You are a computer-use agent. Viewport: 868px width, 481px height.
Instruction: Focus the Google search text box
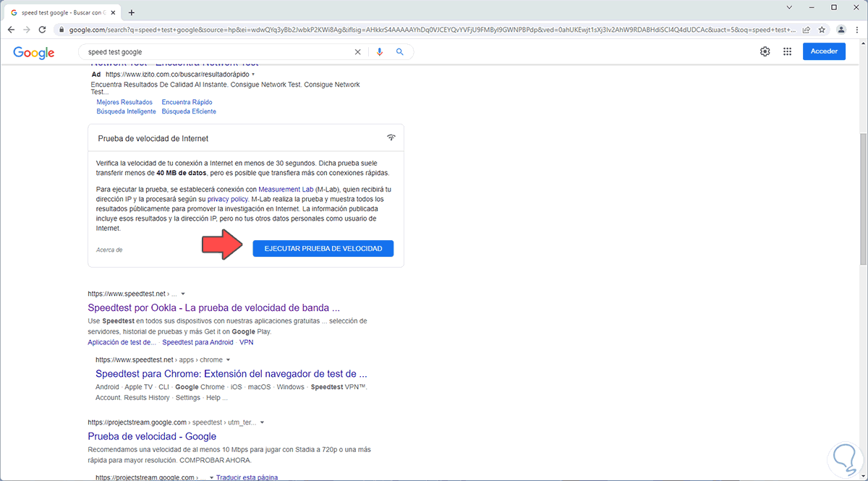coord(217,52)
